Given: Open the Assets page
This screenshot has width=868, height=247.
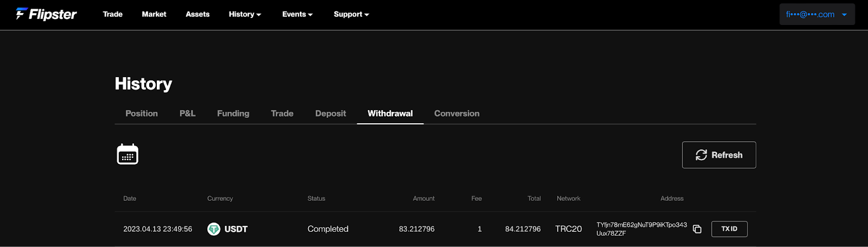Looking at the screenshot, I should tap(197, 14).
